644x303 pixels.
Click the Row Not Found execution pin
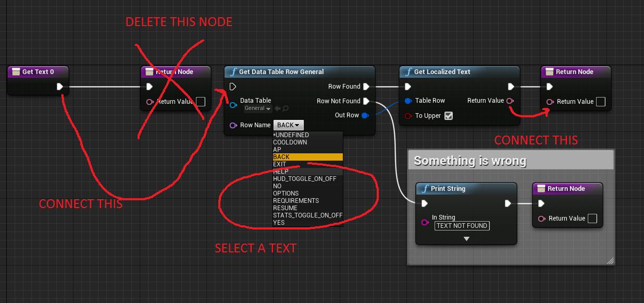pyautogui.click(x=366, y=101)
